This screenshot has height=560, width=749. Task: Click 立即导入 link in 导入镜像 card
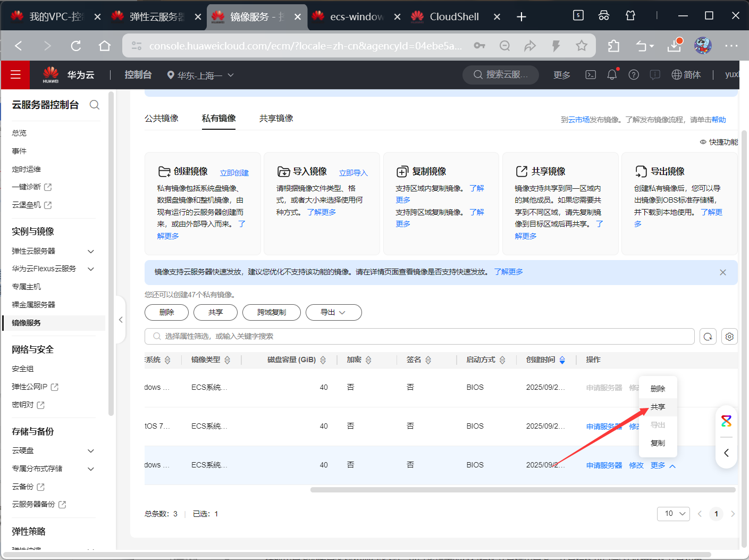[354, 173]
